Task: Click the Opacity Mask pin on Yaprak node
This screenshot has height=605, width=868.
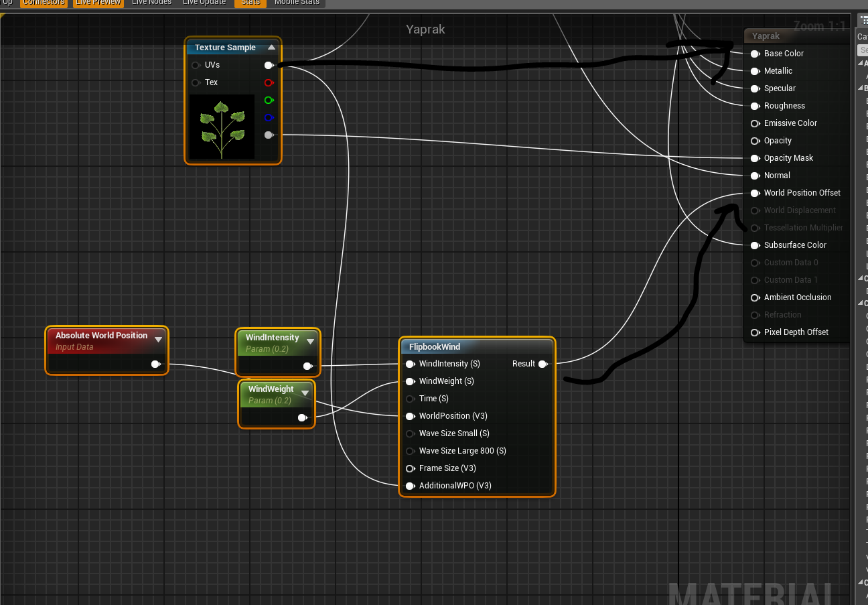Action: pos(755,158)
